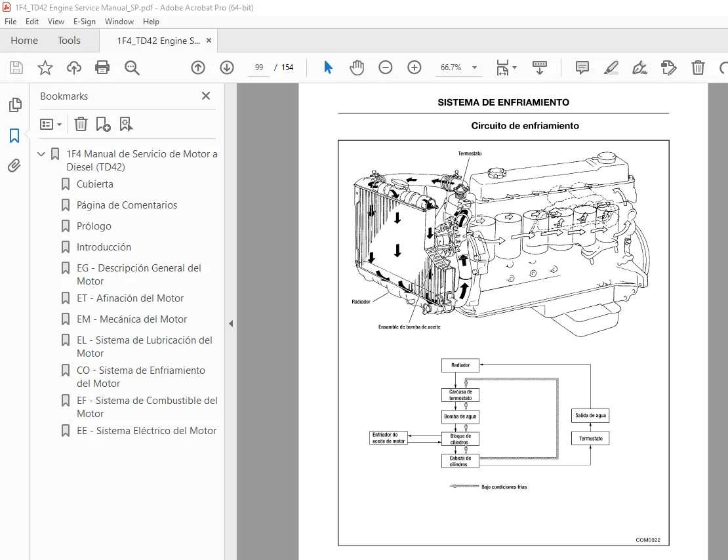The image size is (728, 560).
Task: Close the Bookmarks panel
Action: (206, 96)
